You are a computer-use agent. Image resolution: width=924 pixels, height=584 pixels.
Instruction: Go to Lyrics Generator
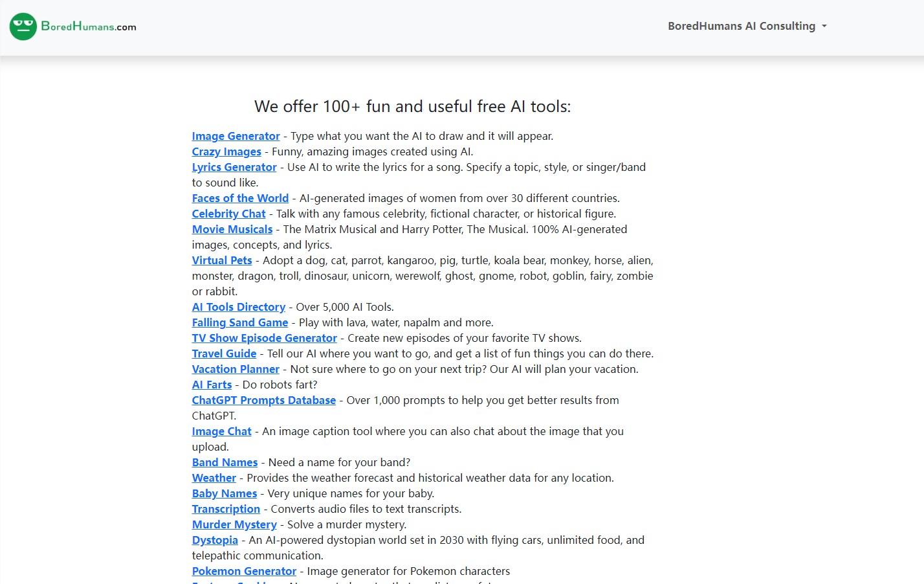point(234,167)
